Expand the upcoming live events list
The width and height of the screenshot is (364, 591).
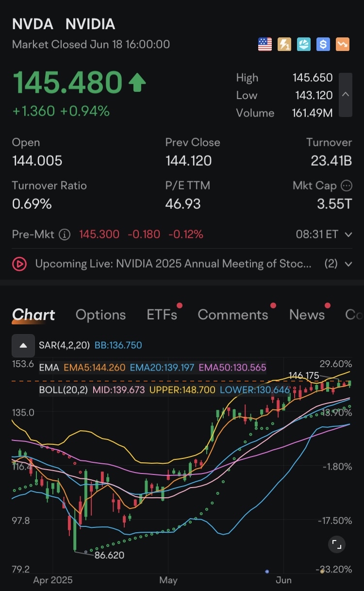pos(348,264)
